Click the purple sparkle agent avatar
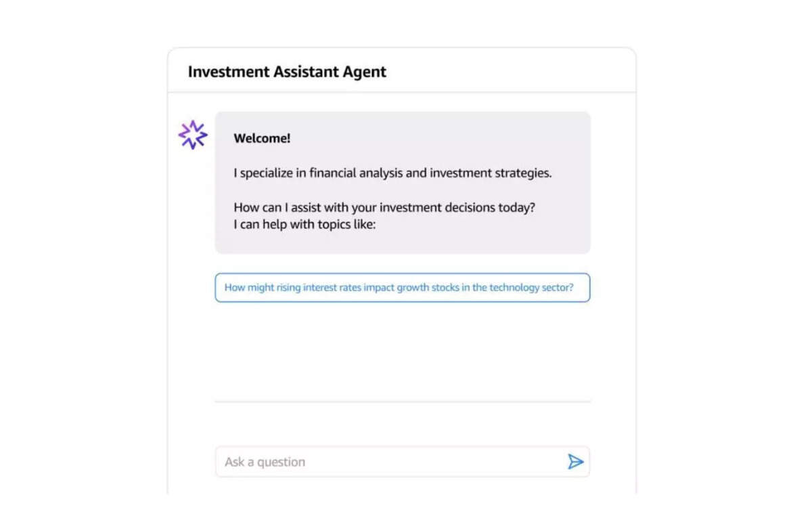The height and width of the screenshot is (518, 812). coord(193,135)
